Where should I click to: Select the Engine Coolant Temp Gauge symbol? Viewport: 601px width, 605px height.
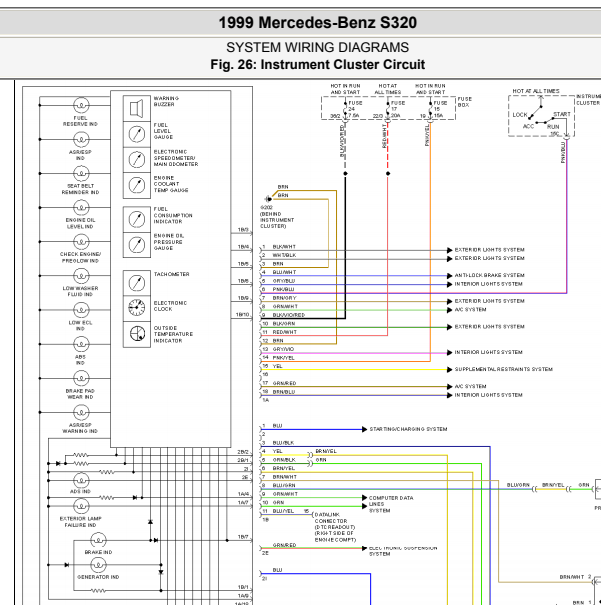137,185
